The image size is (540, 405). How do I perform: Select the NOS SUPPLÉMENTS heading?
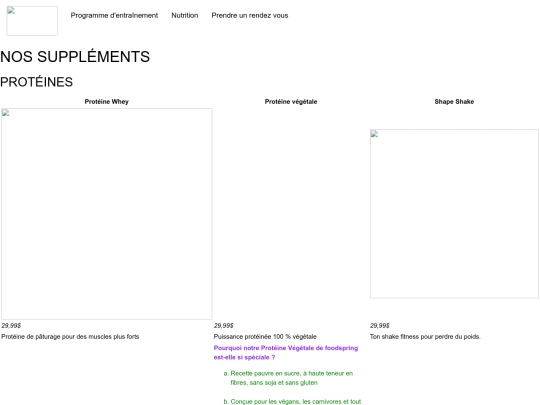click(x=75, y=57)
